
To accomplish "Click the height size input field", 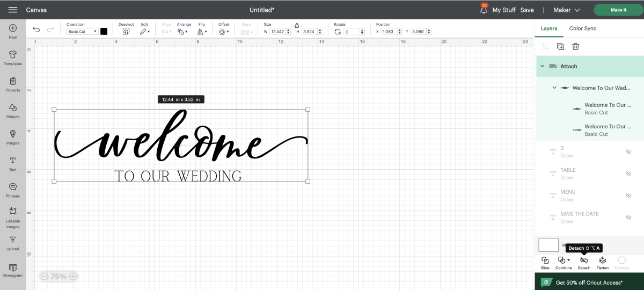I will click(x=312, y=32).
